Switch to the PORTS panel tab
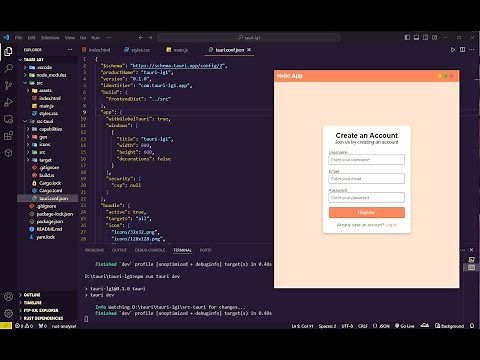 pos(205,250)
